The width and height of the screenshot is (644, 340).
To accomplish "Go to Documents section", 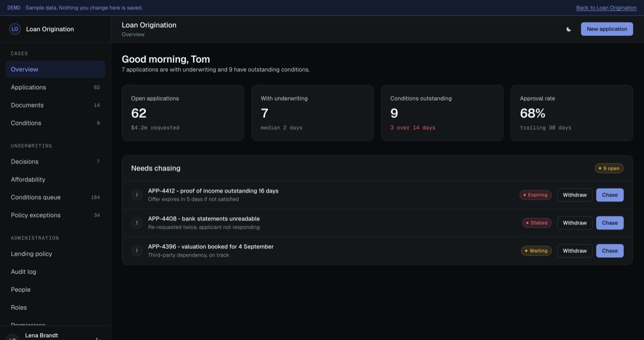I will [55, 105].
